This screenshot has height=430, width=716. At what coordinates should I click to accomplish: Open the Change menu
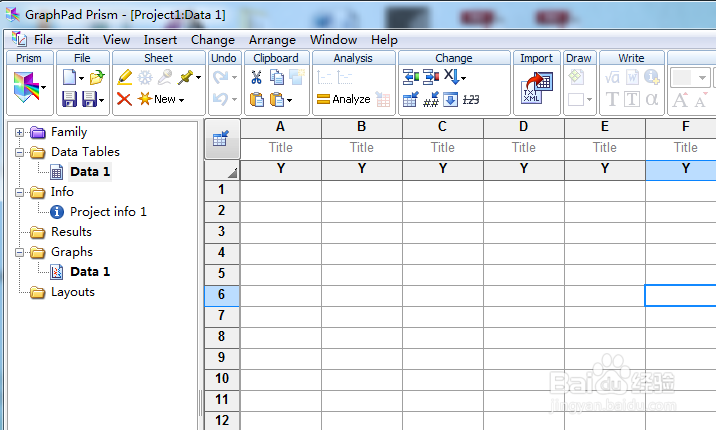click(213, 40)
